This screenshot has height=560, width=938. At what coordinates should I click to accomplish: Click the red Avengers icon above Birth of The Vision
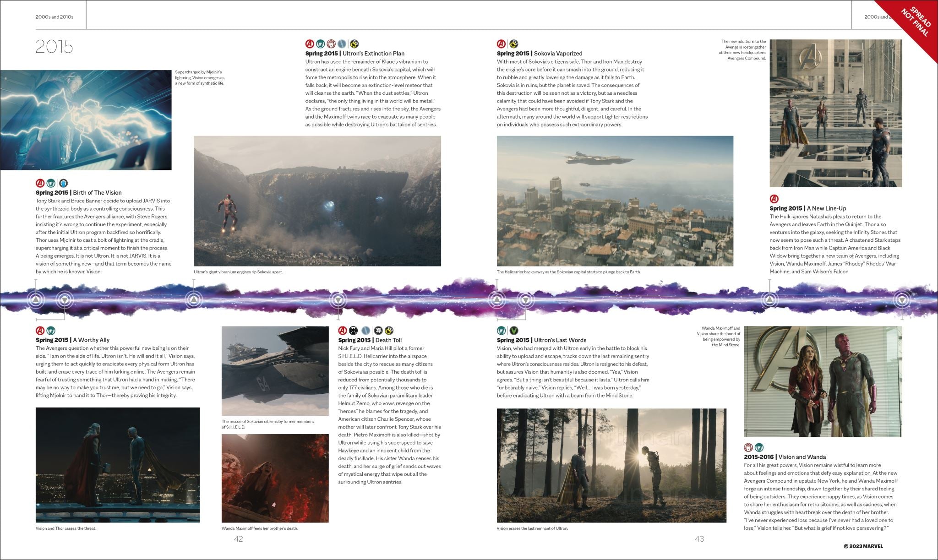point(40,183)
